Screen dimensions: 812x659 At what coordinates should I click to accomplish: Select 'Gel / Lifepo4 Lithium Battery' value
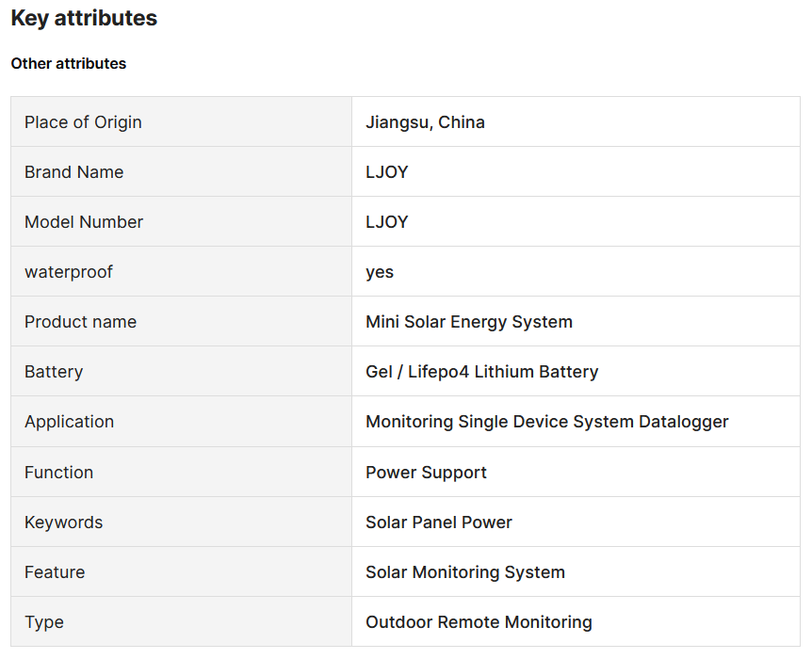pyautogui.click(x=482, y=372)
